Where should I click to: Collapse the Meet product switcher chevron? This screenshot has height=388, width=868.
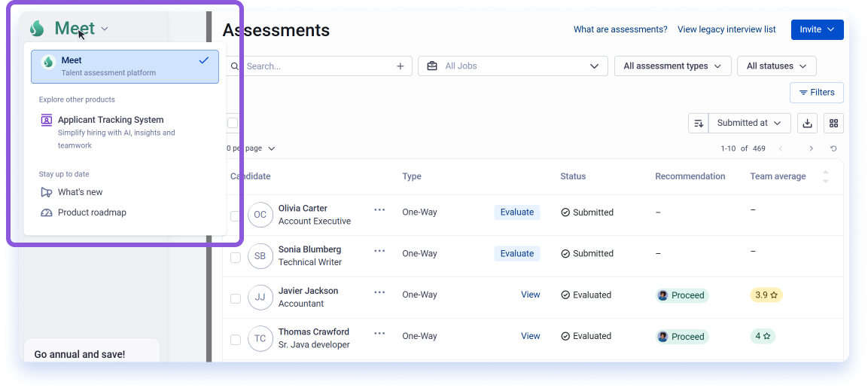105,29
